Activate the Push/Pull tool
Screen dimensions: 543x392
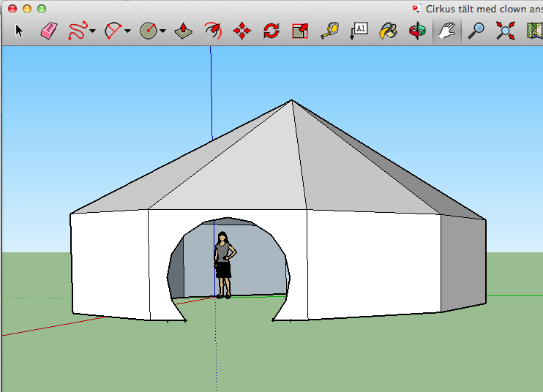(183, 31)
